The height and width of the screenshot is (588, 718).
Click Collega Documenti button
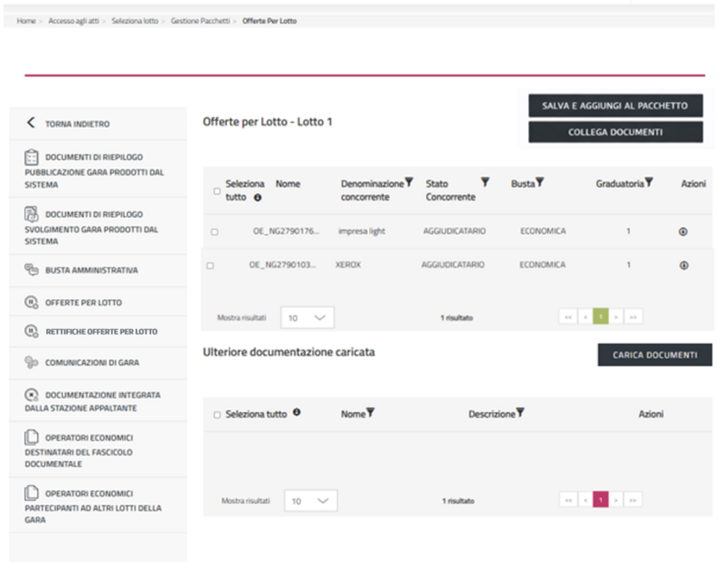616,133
